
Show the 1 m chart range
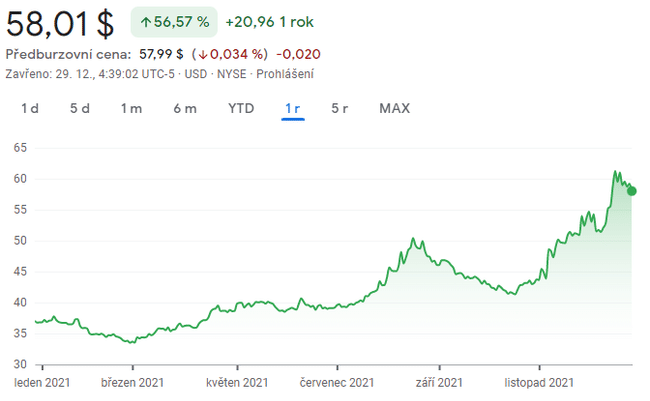click(131, 108)
